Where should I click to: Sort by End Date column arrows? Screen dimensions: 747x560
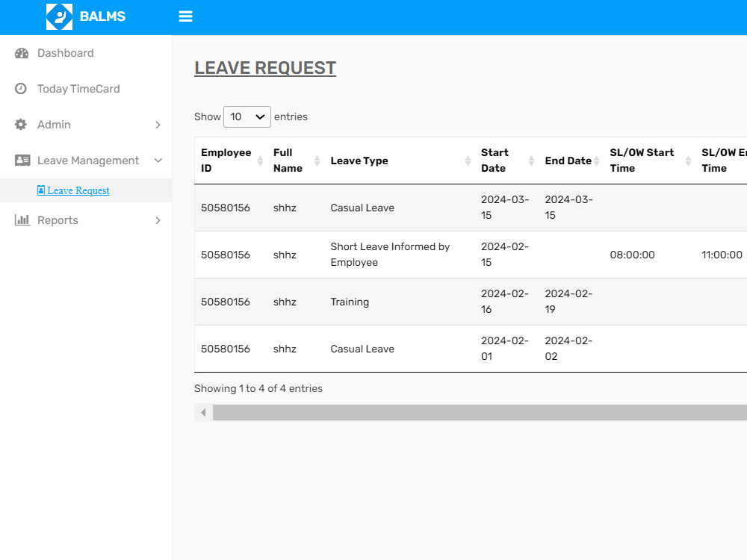click(596, 161)
